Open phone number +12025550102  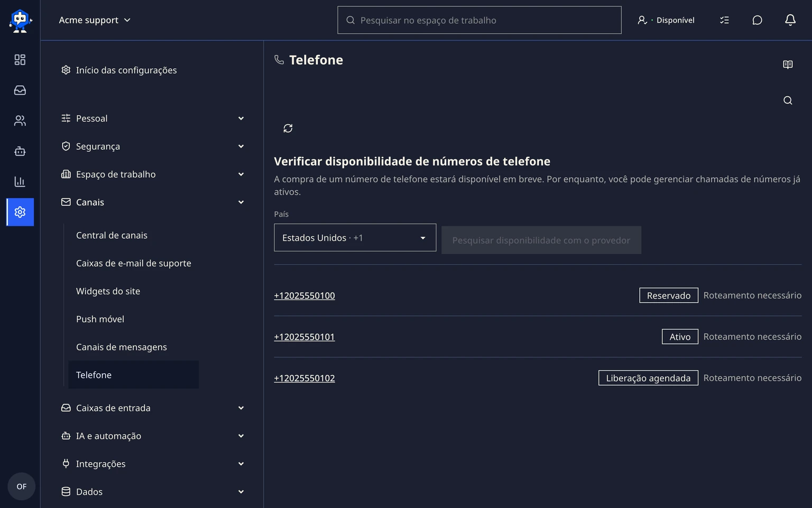coord(304,378)
